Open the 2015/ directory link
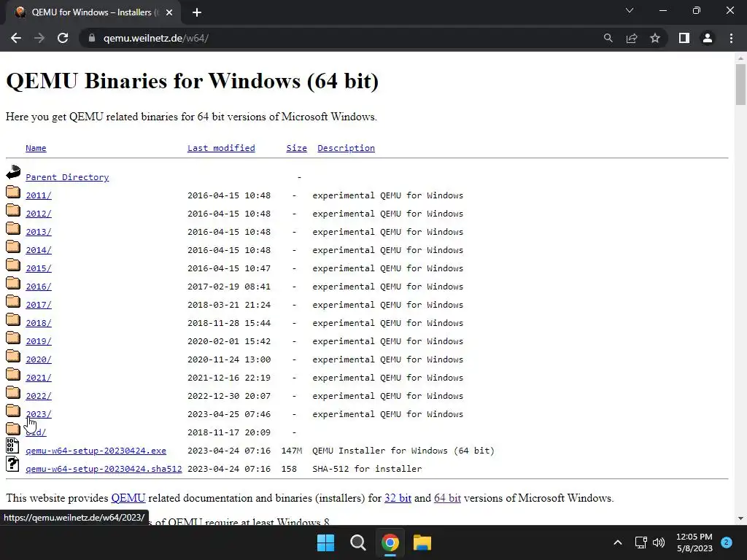 (x=39, y=268)
